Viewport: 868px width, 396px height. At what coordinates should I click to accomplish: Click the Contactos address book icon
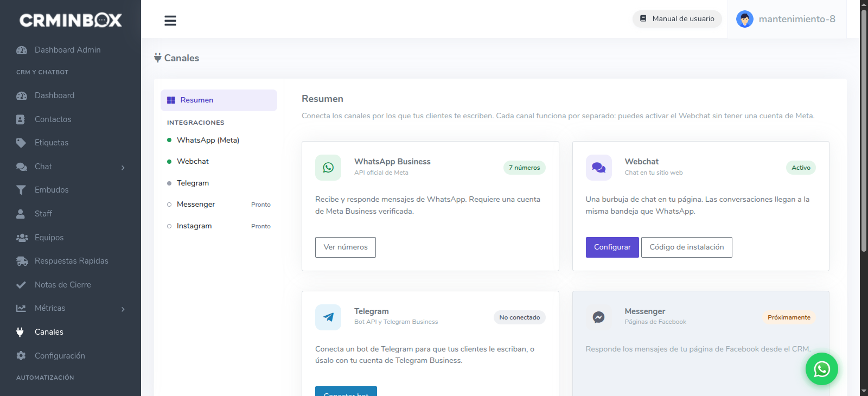point(21,119)
